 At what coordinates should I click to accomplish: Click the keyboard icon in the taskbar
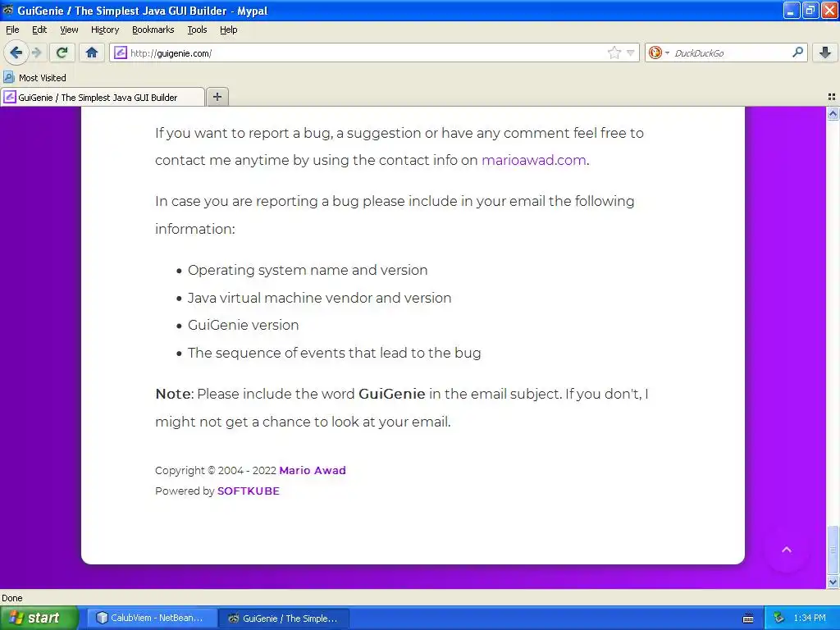[748, 619]
